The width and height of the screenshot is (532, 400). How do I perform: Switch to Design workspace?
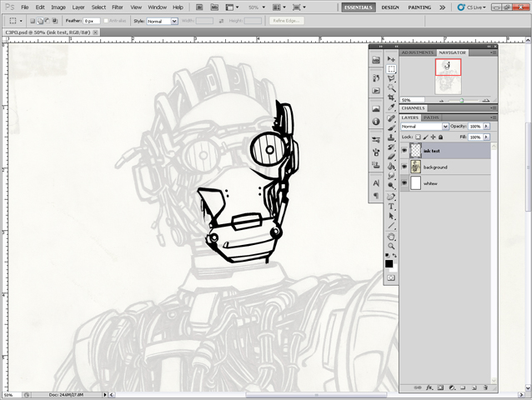390,7
